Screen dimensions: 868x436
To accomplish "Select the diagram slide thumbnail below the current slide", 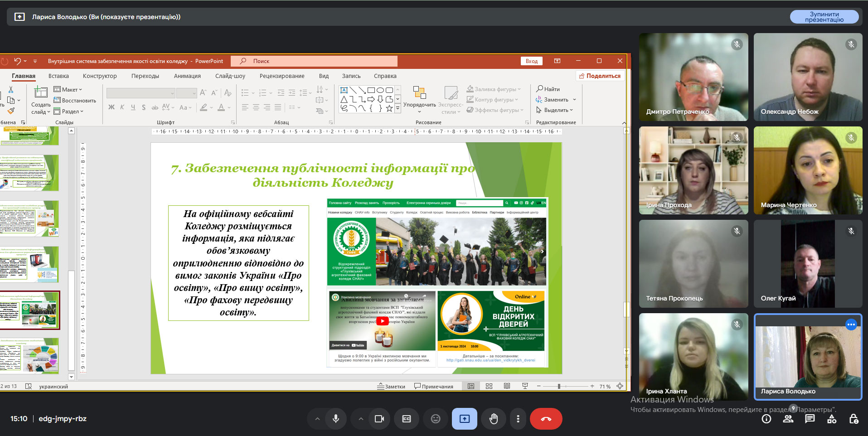I will pos(30,355).
